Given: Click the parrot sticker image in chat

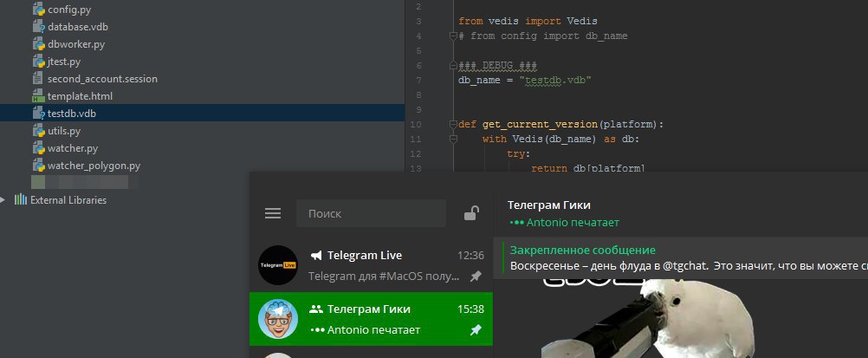Looking at the screenshot, I should pos(648,319).
